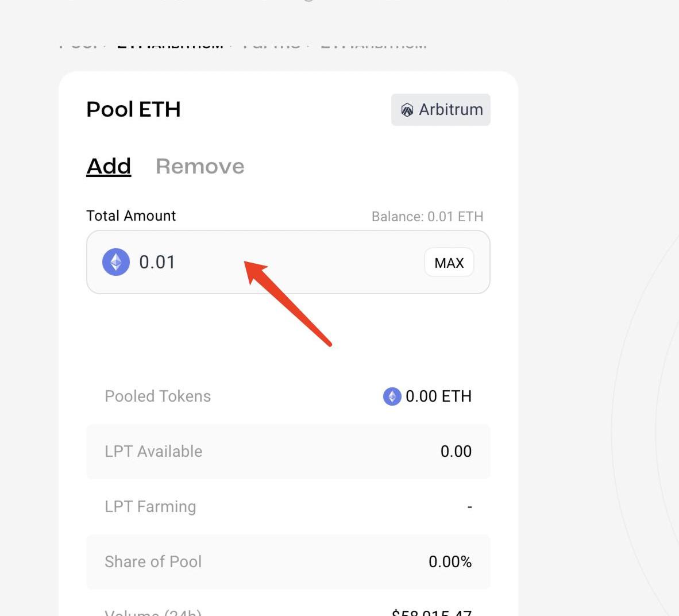Click the Ethereum icon beside Pooled Tokens value
Screen dimensions: 679x616
[x=392, y=396]
